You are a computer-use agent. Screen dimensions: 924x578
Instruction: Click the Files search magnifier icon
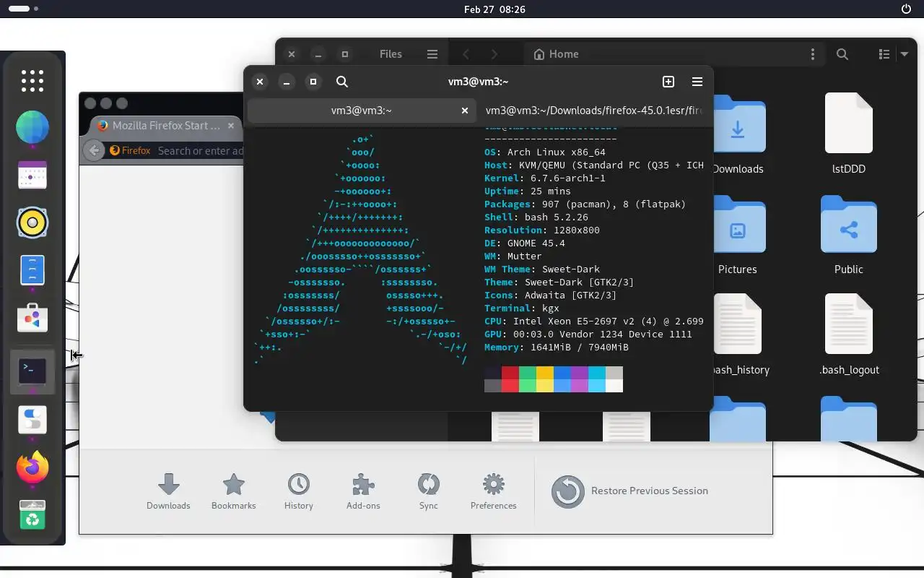click(842, 54)
